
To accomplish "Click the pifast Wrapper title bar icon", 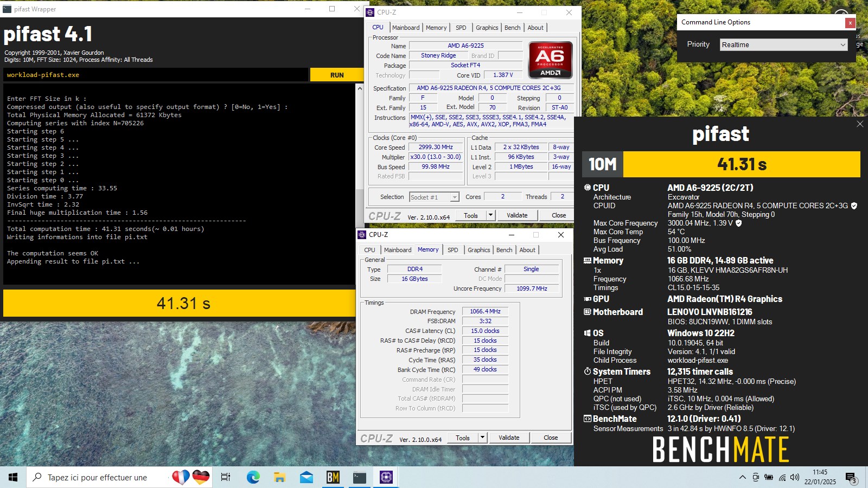I will coord(7,9).
